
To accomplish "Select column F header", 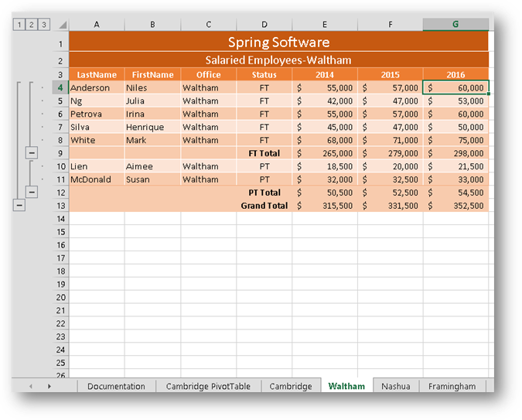I will 391,24.
